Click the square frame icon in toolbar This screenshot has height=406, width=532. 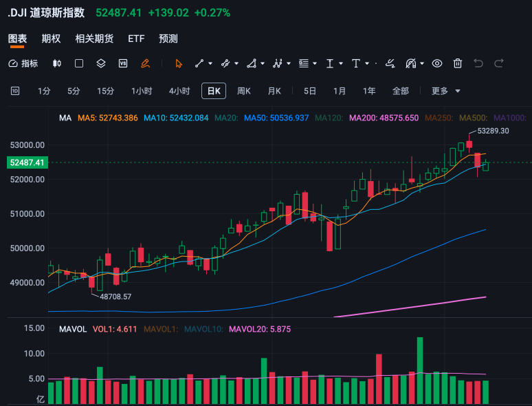[79, 63]
